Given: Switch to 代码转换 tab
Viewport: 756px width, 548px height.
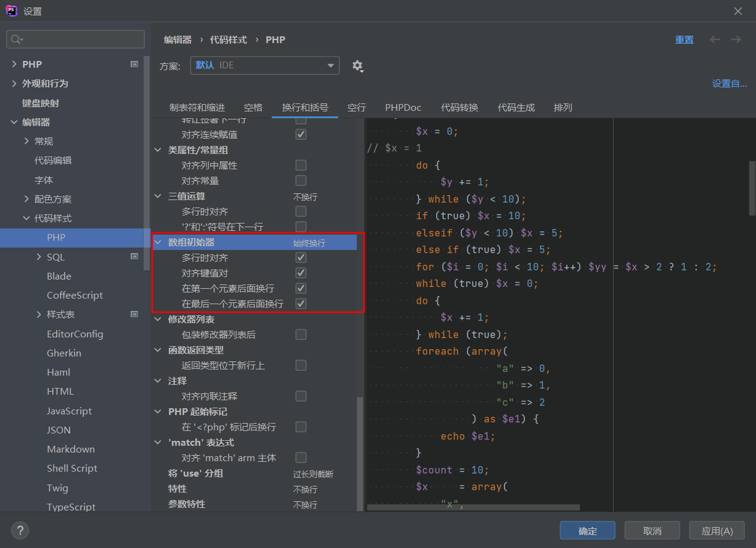Looking at the screenshot, I should click(460, 107).
